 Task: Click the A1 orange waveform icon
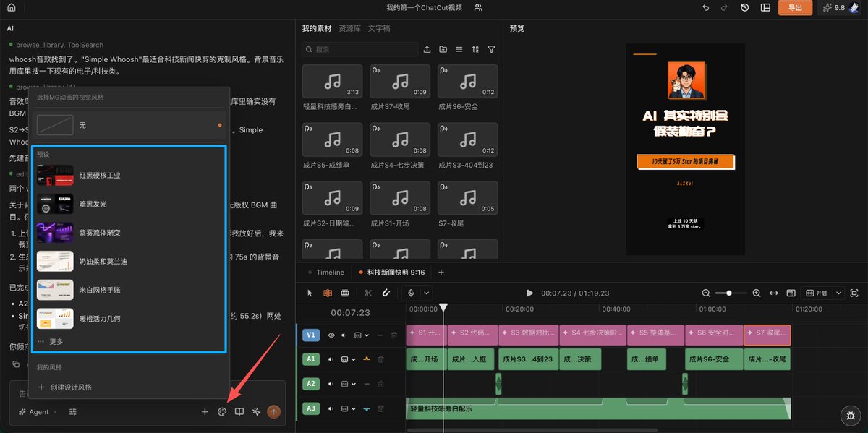tap(367, 359)
